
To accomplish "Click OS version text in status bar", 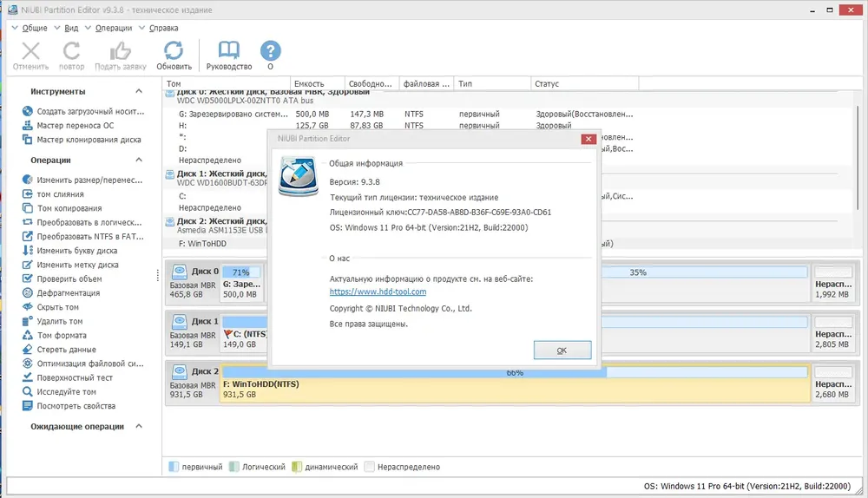I will pos(746,486).
